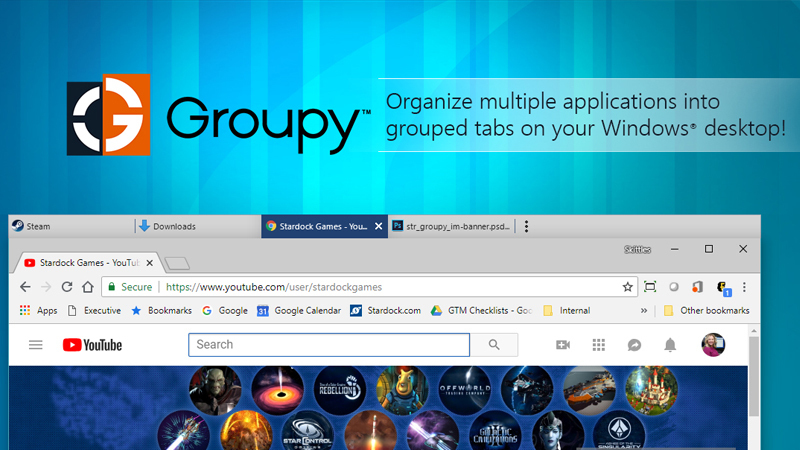
Task: Click the YouTube Search field
Action: tap(329, 344)
